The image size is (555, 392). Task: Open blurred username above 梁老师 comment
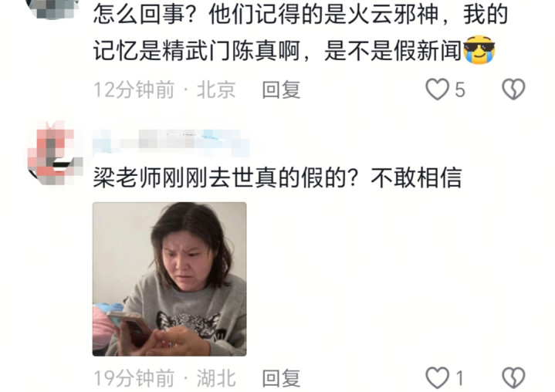171,143
